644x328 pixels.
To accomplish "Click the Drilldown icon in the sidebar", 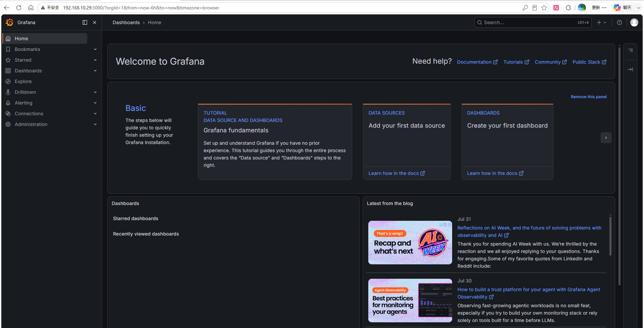I will [x=8, y=92].
